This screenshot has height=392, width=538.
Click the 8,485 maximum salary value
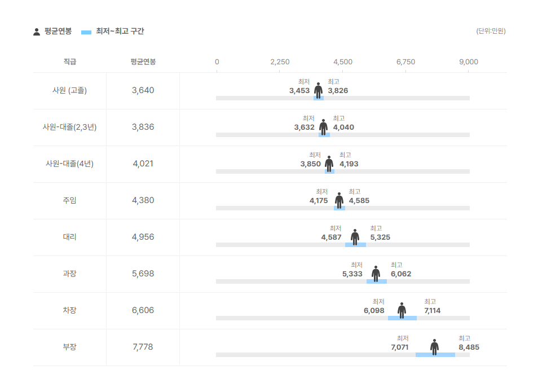click(x=469, y=347)
